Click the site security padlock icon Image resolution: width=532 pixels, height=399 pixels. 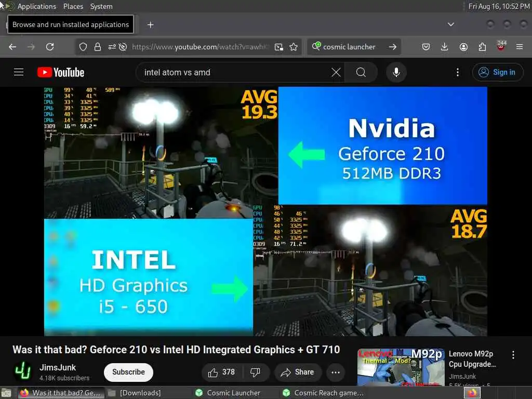point(98,47)
